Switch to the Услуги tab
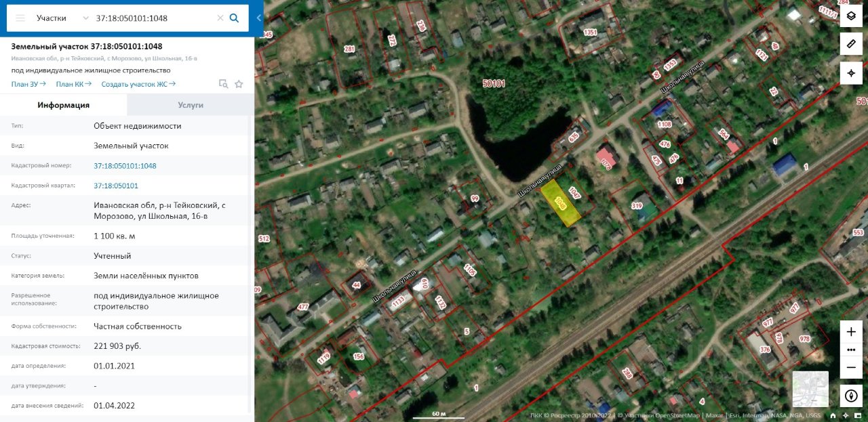Screen dimensions: 868x422 (x=191, y=105)
